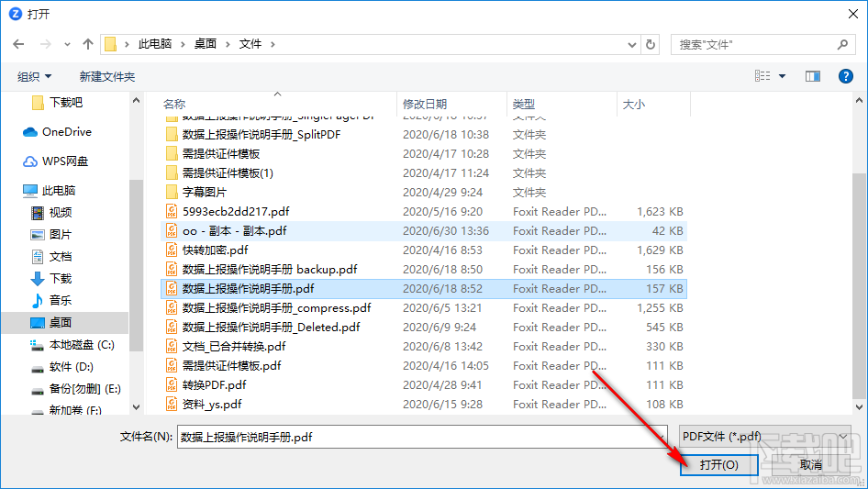Click the search magnifier icon
Image resolution: width=868 pixels, height=489 pixels.
click(x=842, y=44)
